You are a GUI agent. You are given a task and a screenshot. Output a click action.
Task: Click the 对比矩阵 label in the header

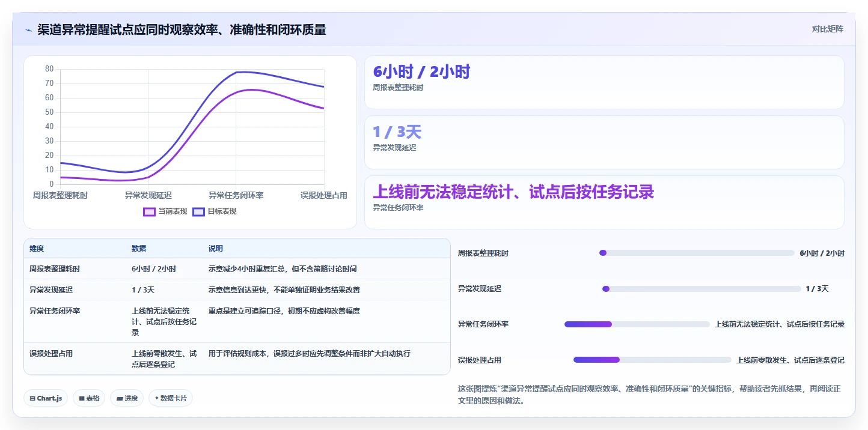[x=827, y=29]
